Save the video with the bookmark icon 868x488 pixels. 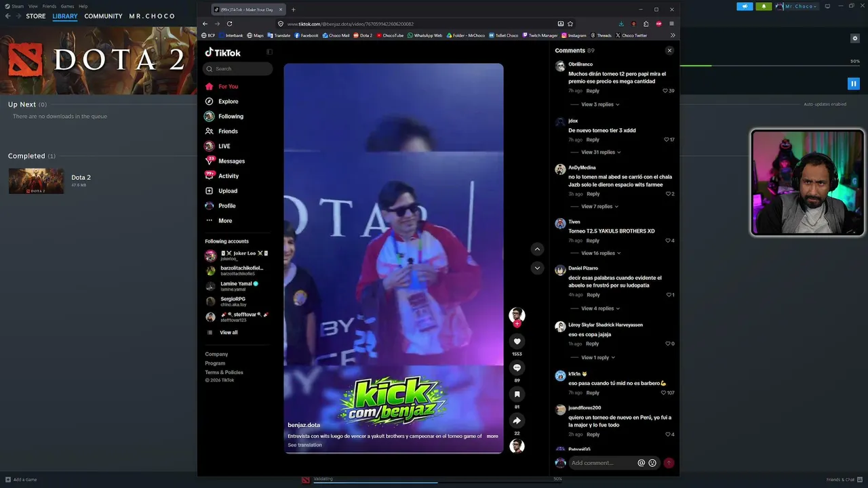tap(517, 394)
